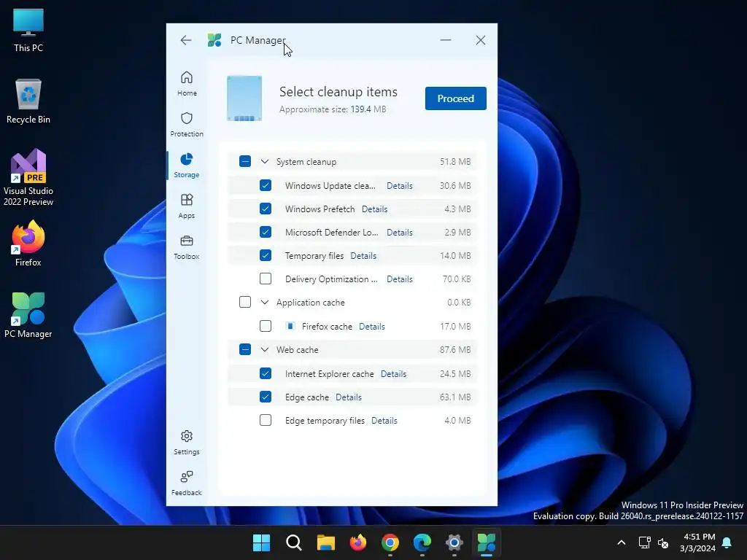
Task: Open the Feedback page
Action: 187,483
